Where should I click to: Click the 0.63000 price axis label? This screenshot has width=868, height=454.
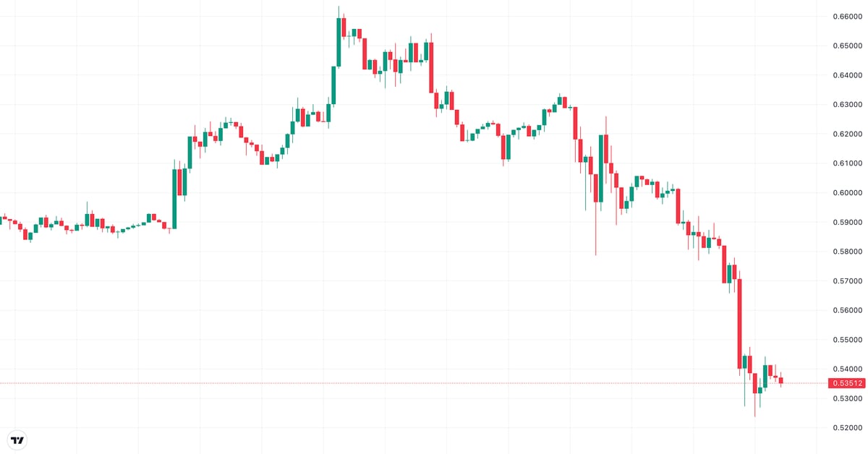(x=846, y=105)
